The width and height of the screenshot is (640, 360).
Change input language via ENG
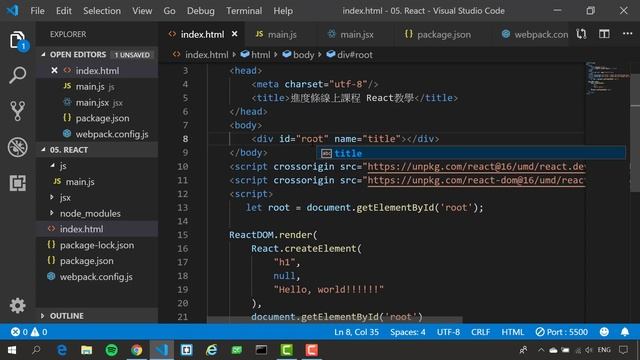[604, 350]
